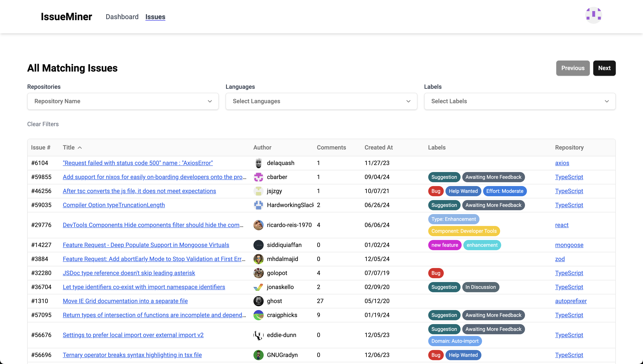Image resolution: width=643 pixels, height=364 pixels.
Task: Open 'Let type identifiers co-exist' issue
Action: pos(144,287)
